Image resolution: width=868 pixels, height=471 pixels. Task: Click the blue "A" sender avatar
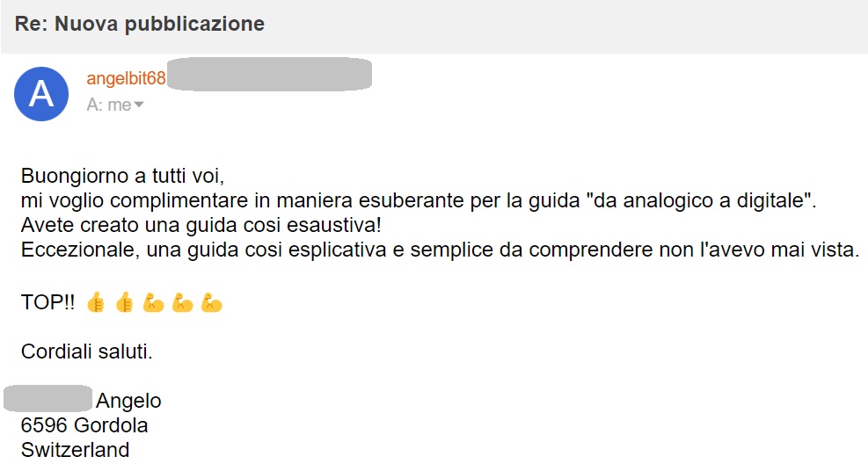click(x=41, y=93)
